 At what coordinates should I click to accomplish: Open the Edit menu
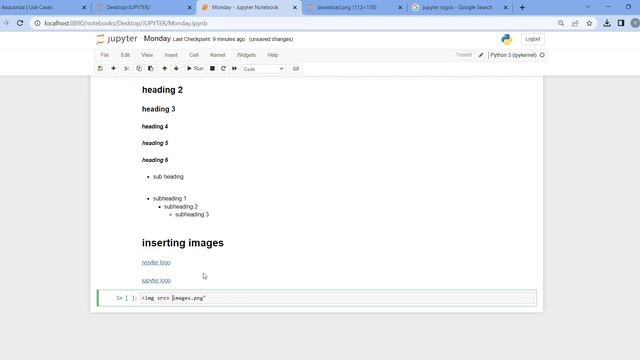[x=125, y=55]
